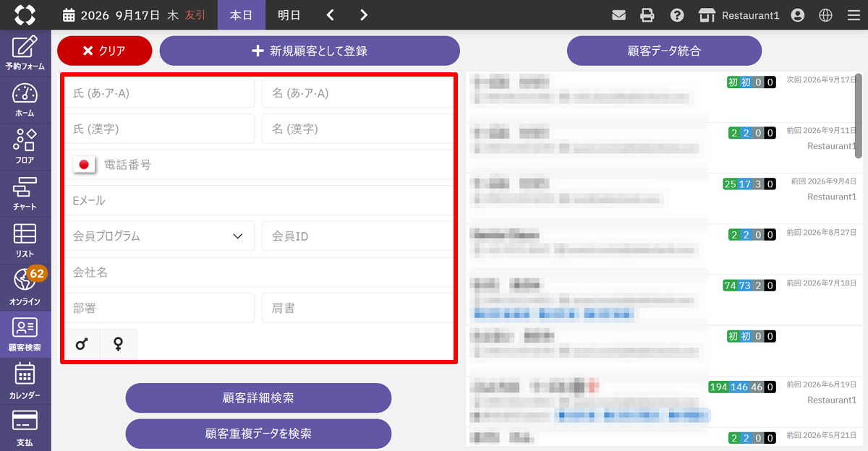Image resolution: width=868 pixels, height=451 pixels.
Task: Go to ホーム in the sidebar
Action: 25,100
